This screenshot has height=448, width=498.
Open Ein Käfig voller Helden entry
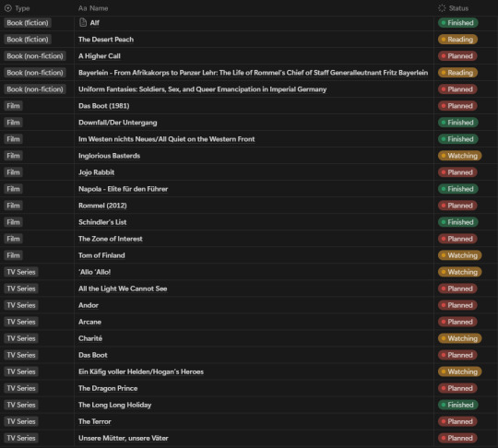tap(141, 371)
